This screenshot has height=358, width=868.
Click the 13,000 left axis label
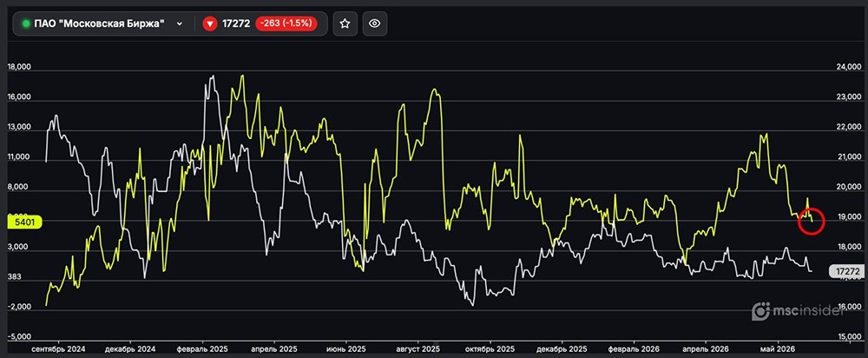19,127
